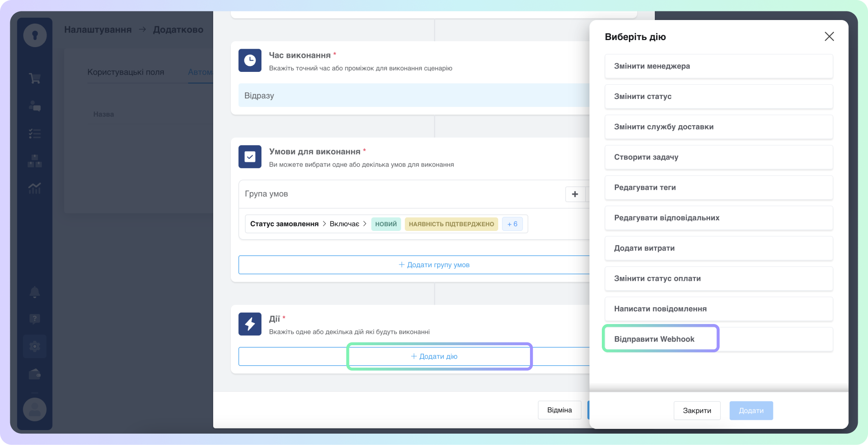
Task: Close the Виберіть дію panel
Action: [x=829, y=37]
